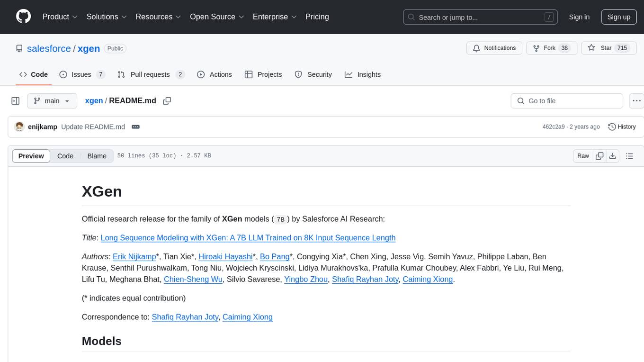Screen dimensions: 644x362
Task: Expand the Solutions menu
Action: pos(107,17)
